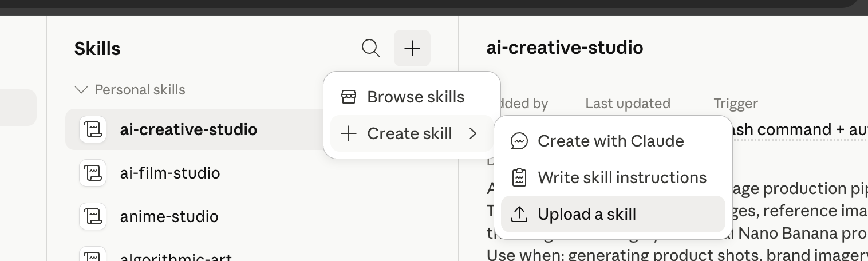
Task: Open the ai-film-studio skill
Action: click(x=170, y=173)
